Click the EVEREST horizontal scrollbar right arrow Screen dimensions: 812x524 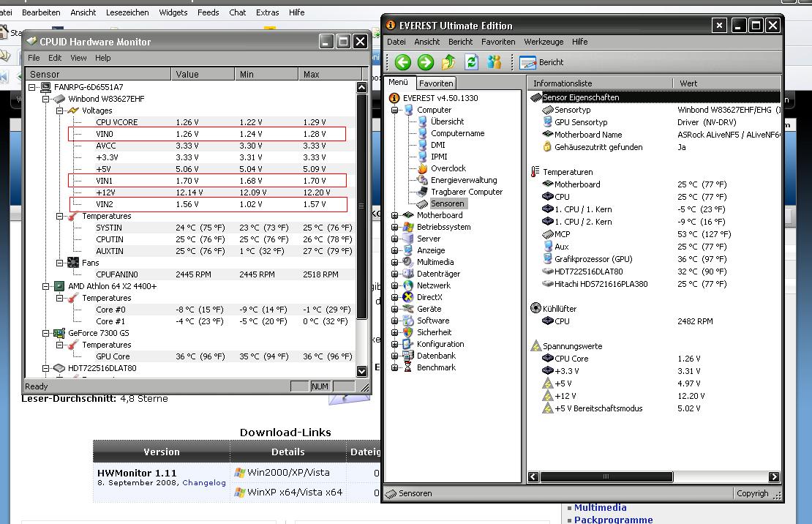[774, 477]
